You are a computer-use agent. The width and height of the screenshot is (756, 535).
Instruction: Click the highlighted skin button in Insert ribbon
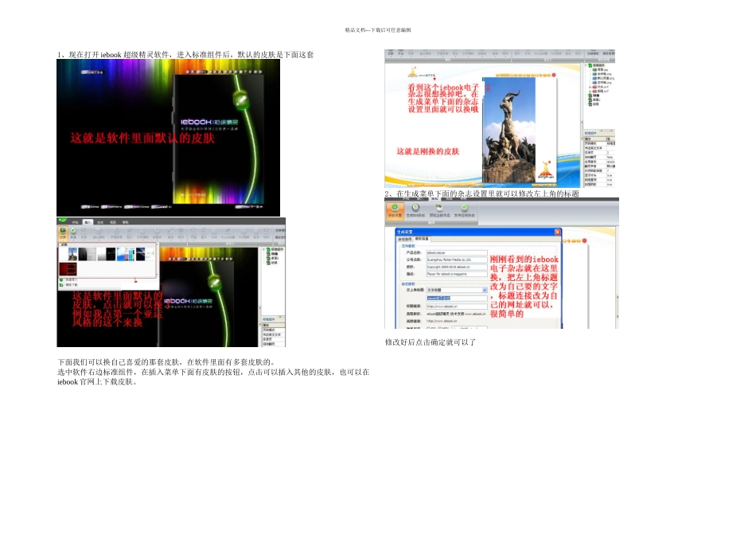click(63, 233)
